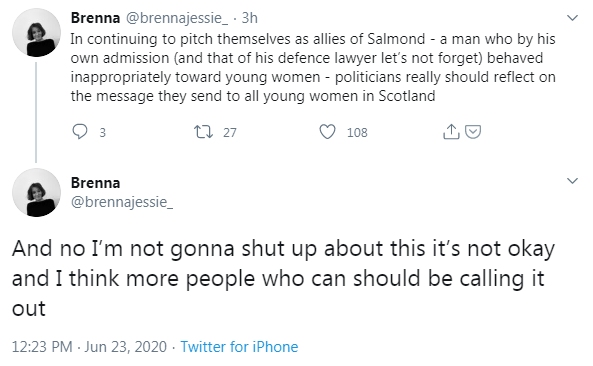
Task: Click the 3h timestamp on the first tweet
Action: (250, 18)
